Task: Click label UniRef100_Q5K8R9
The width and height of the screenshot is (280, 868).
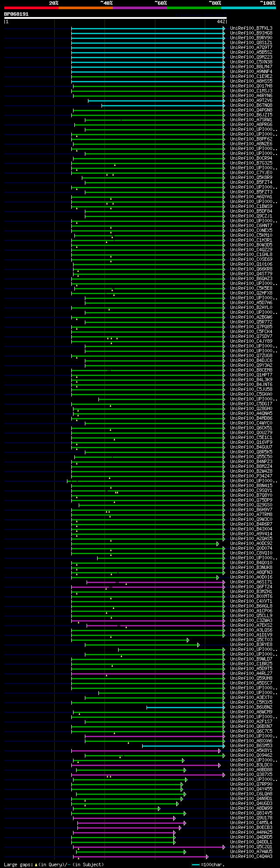Action: point(251,178)
